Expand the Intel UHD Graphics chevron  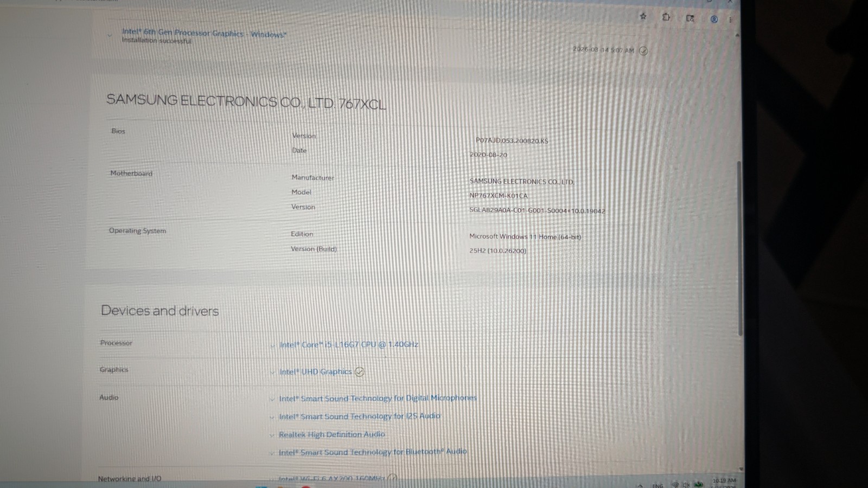272,373
